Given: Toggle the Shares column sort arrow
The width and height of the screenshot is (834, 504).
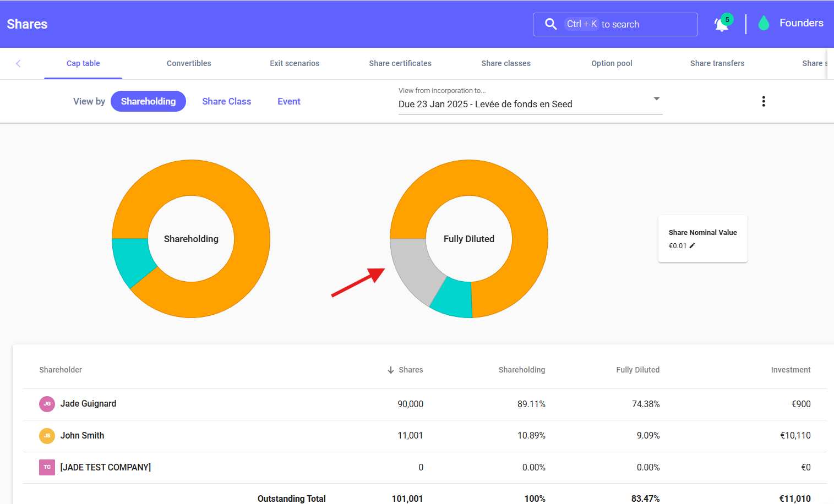Looking at the screenshot, I should 391,370.
